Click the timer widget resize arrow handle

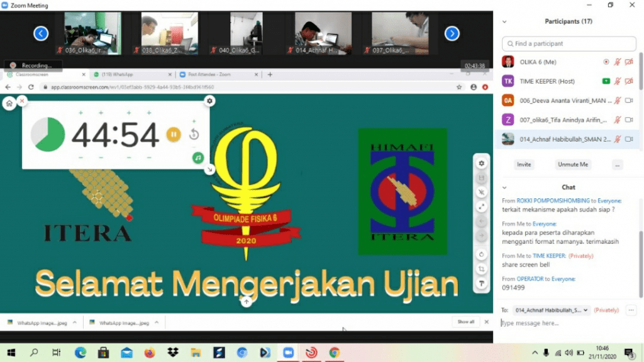pos(209,169)
